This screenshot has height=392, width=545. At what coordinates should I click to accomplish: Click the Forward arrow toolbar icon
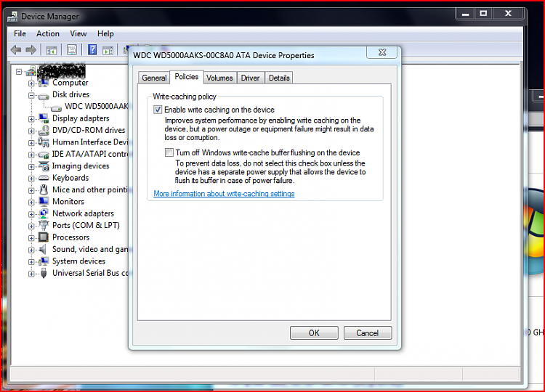(x=31, y=50)
